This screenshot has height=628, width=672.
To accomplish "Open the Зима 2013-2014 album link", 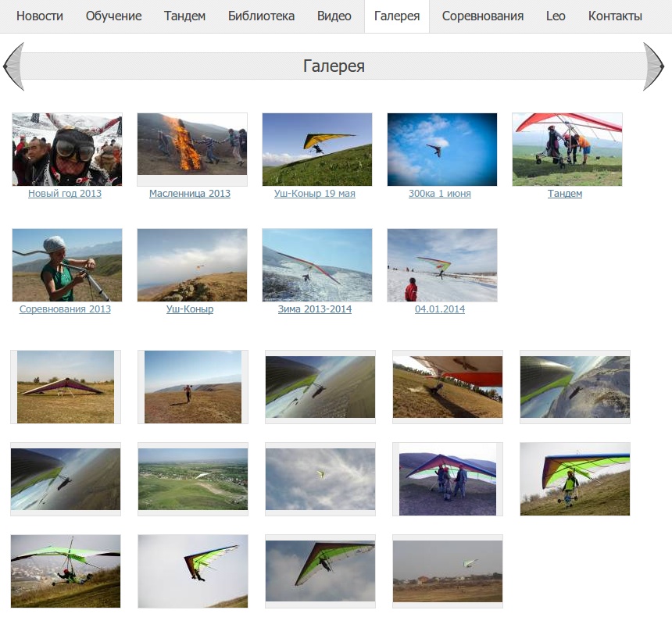I will click(315, 309).
